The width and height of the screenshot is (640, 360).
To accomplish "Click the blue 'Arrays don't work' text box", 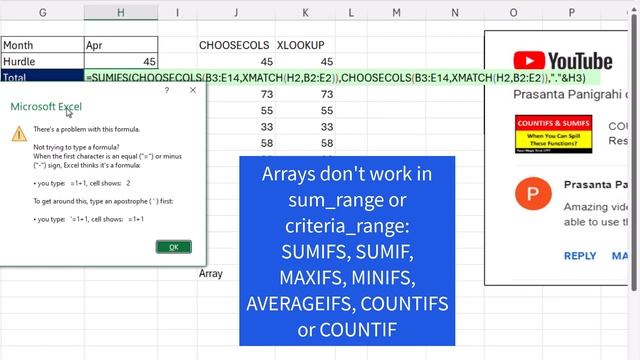I will tap(347, 251).
